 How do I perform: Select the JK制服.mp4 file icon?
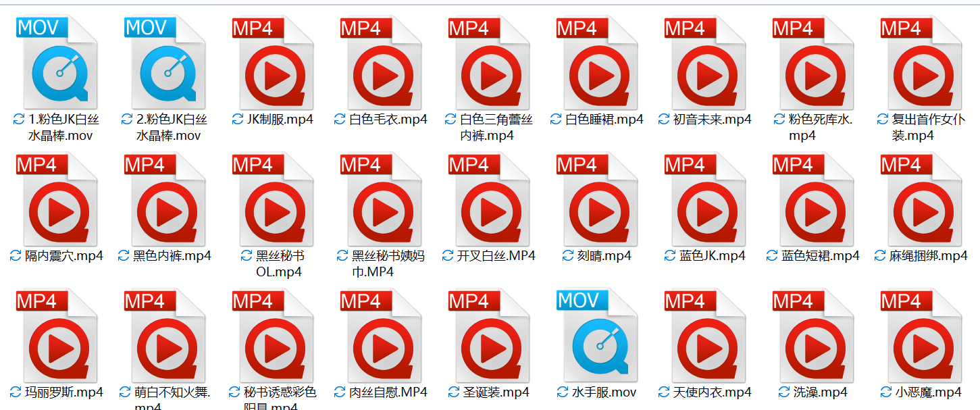(273, 62)
